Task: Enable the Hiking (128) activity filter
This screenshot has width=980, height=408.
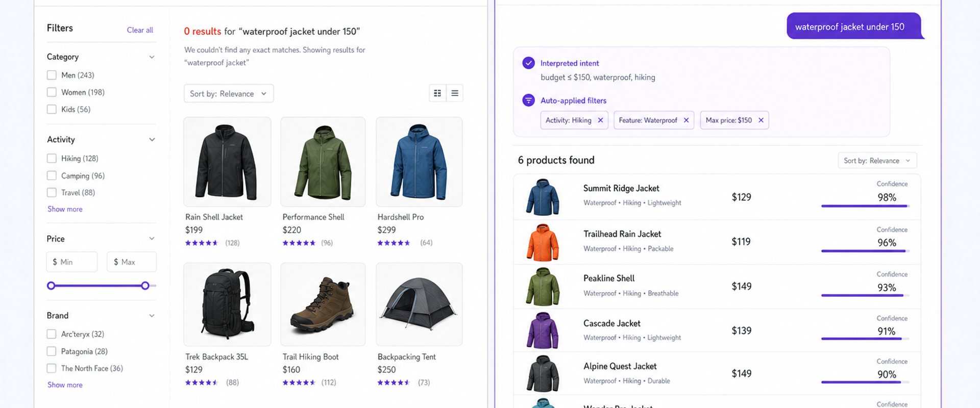Action: [x=52, y=159]
